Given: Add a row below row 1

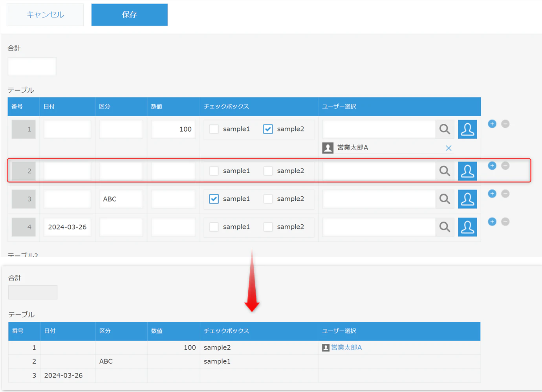Looking at the screenshot, I should coord(492,124).
